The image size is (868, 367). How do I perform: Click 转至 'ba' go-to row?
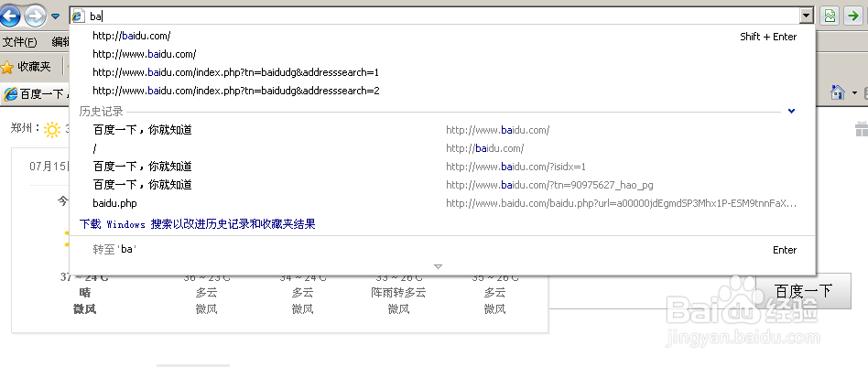[441, 250]
